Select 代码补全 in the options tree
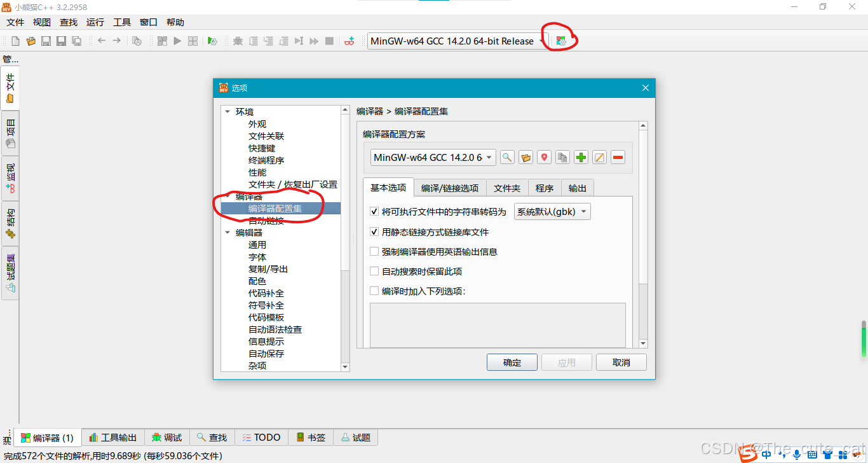 pyautogui.click(x=266, y=293)
